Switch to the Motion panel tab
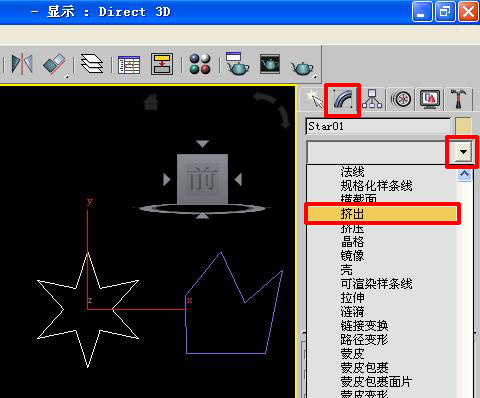 401,99
